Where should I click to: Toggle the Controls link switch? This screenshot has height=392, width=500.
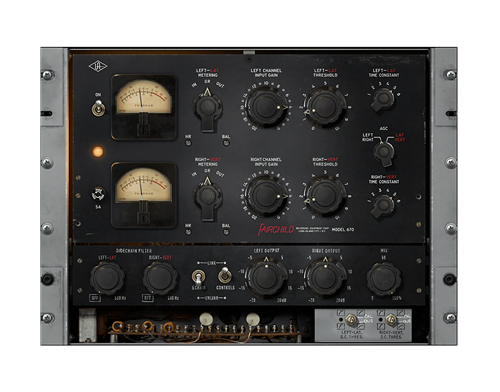[x=225, y=275]
